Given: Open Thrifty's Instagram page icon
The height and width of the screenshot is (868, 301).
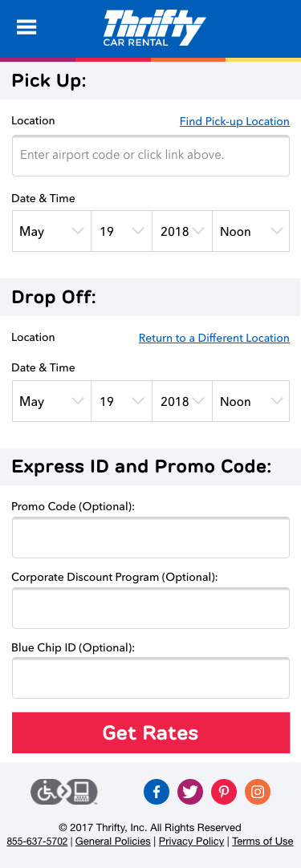Looking at the screenshot, I should coord(258,792).
